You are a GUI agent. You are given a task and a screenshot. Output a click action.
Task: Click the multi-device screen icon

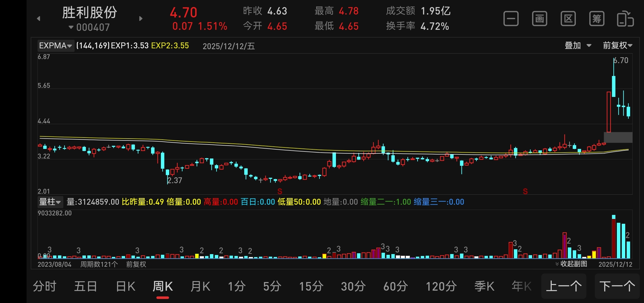[625, 19]
